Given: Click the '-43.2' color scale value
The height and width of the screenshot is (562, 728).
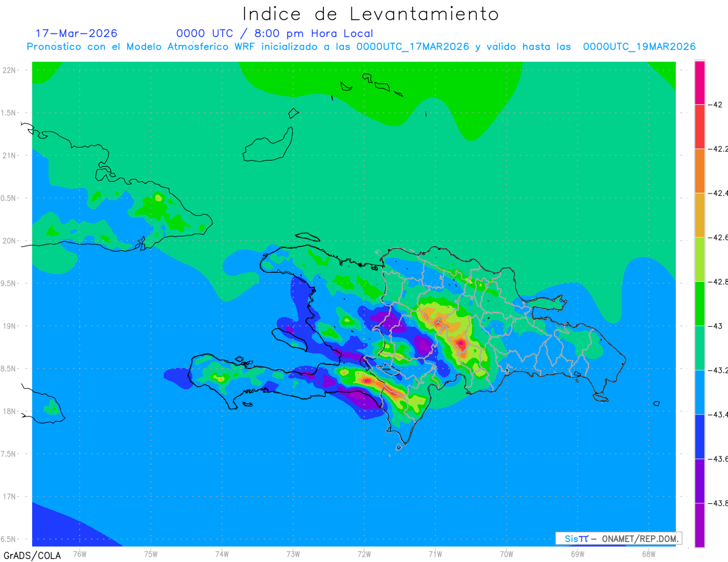Looking at the screenshot, I should pyautogui.click(x=718, y=370).
